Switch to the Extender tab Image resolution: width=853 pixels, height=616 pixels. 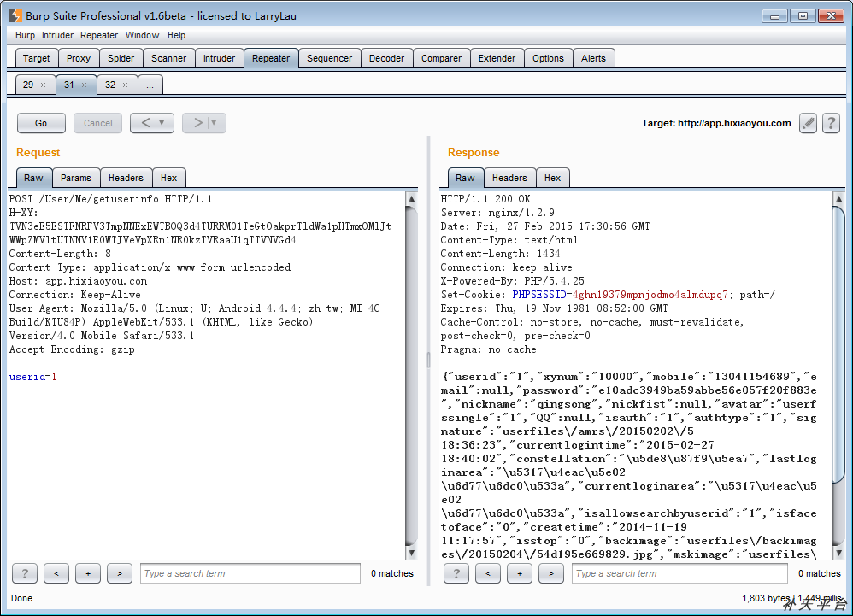pyautogui.click(x=497, y=58)
